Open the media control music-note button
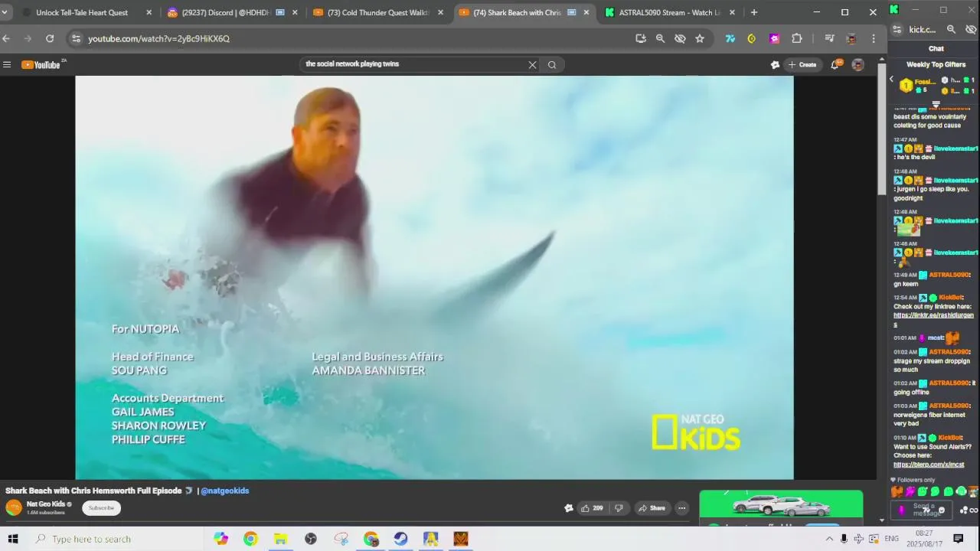This screenshot has height=551, width=980. (829, 38)
